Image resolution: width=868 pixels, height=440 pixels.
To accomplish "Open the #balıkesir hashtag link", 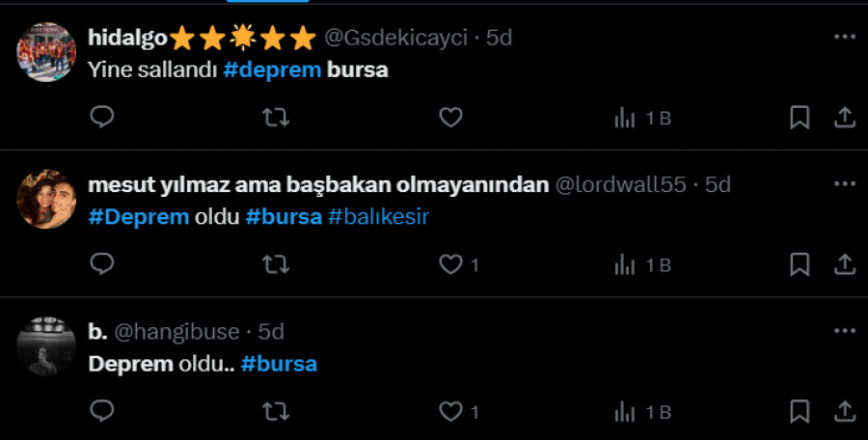I will (379, 217).
